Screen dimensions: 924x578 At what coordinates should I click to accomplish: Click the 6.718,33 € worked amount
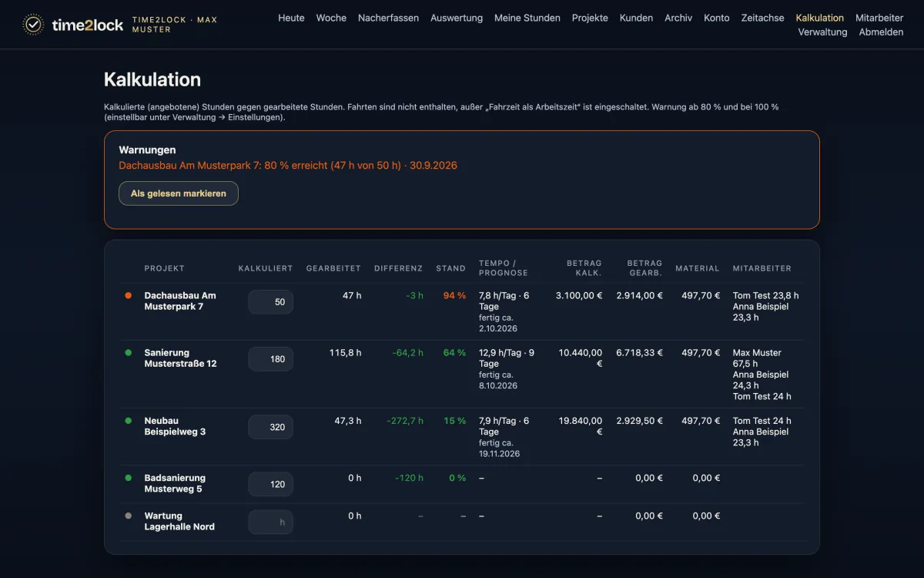pyautogui.click(x=639, y=353)
